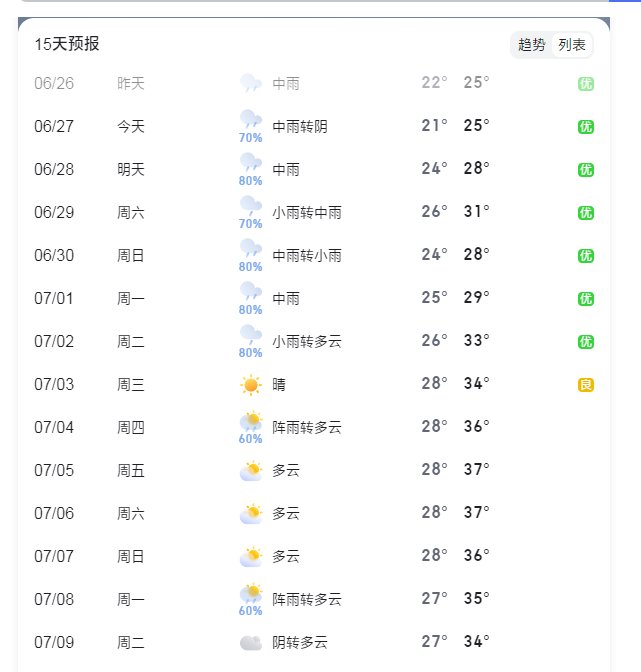The image size is (641, 672).
Task: Click the sunny icon for 07/03
Action: (250, 385)
